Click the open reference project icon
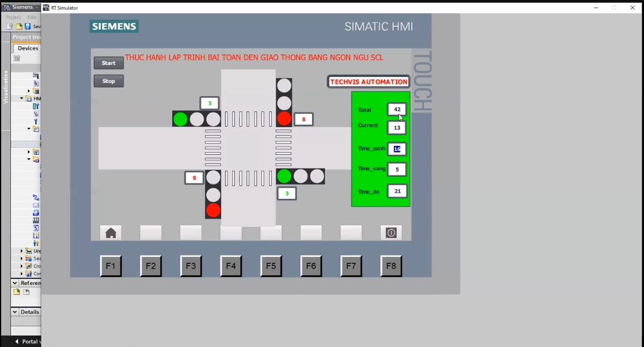The image size is (644, 347). pos(17,292)
